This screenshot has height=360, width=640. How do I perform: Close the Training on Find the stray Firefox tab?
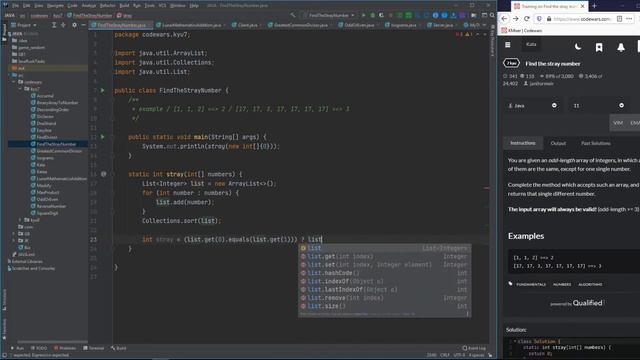tap(582, 6)
